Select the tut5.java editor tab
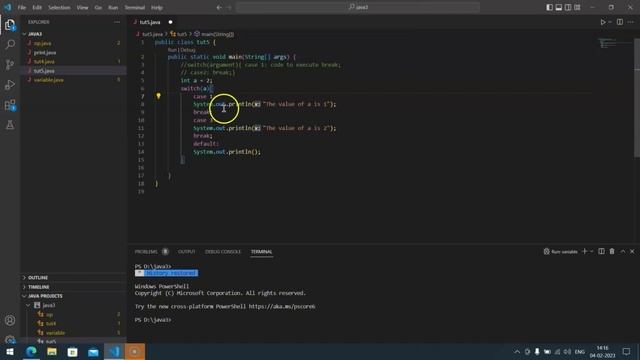The image size is (640, 360). point(150,22)
